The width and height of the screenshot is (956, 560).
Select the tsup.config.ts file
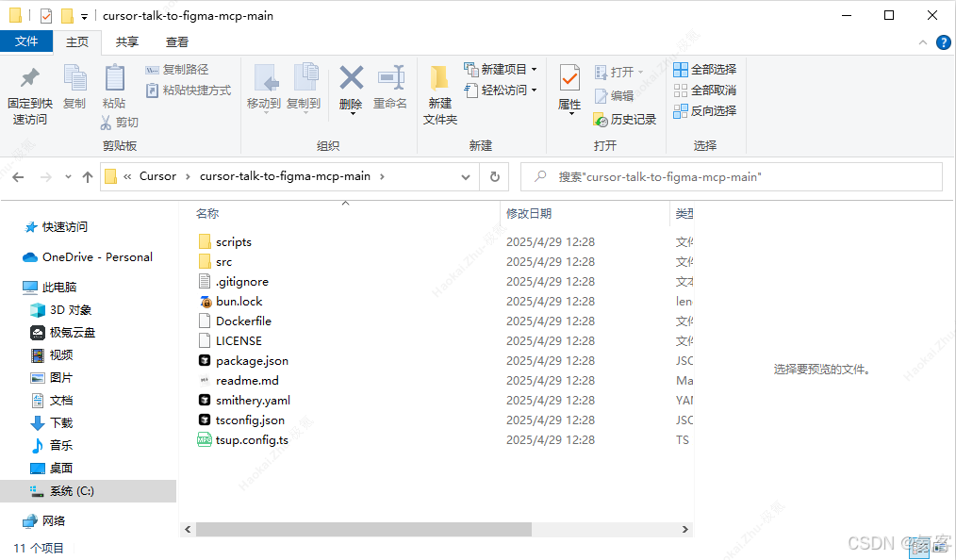(252, 440)
